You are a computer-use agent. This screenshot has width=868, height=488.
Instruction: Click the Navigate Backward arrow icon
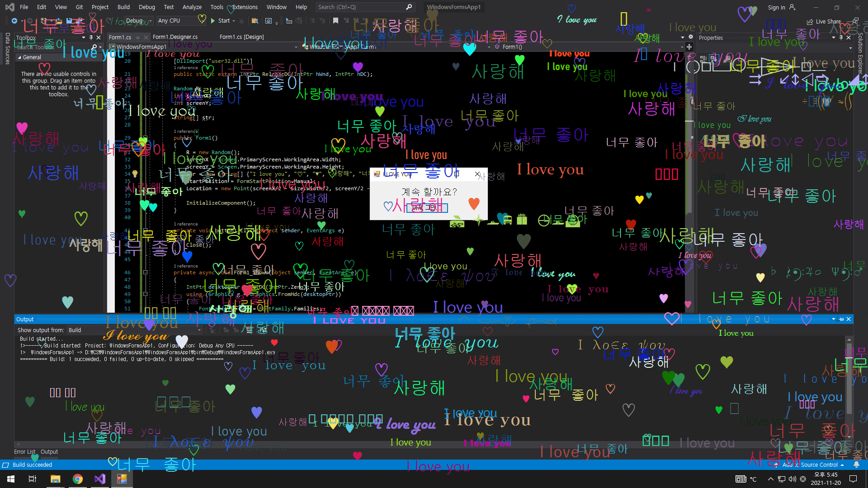pyautogui.click(x=14, y=21)
